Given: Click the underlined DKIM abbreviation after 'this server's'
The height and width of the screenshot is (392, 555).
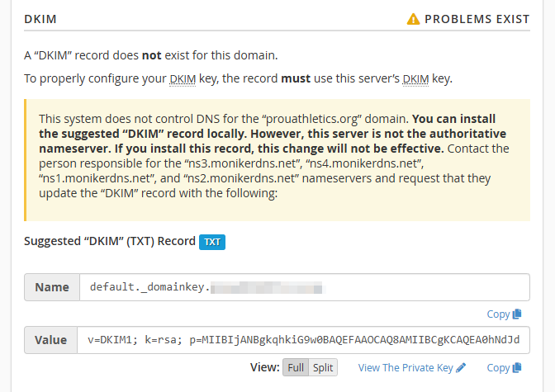Looking at the screenshot, I should point(415,78).
